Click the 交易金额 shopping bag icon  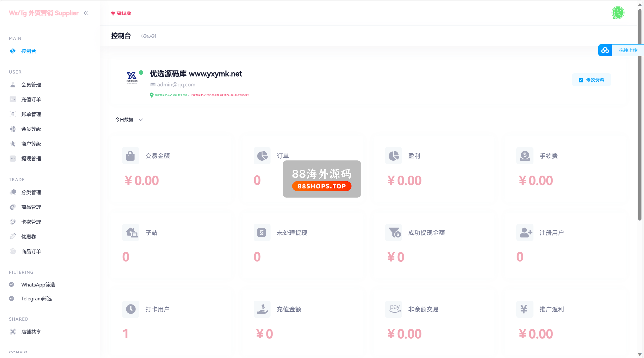[x=130, y=156]
